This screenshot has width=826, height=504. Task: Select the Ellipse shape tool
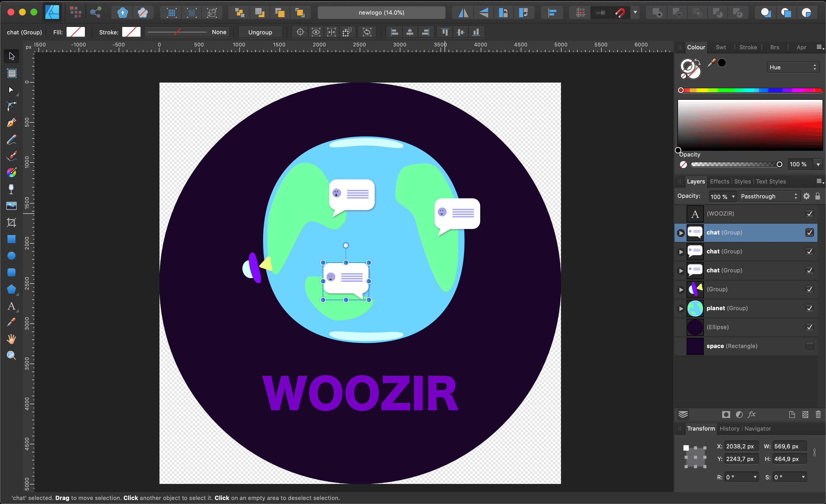(x=11, y=256)
